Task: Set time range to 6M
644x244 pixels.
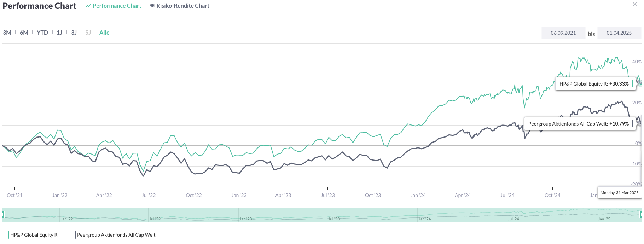Action: pyautogui.click(x=24, y=33)
